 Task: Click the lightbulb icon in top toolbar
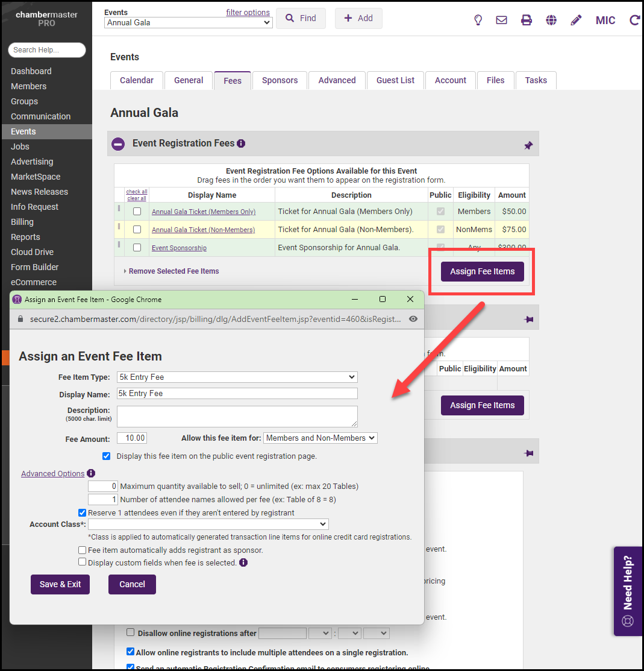tap(478, 20)
